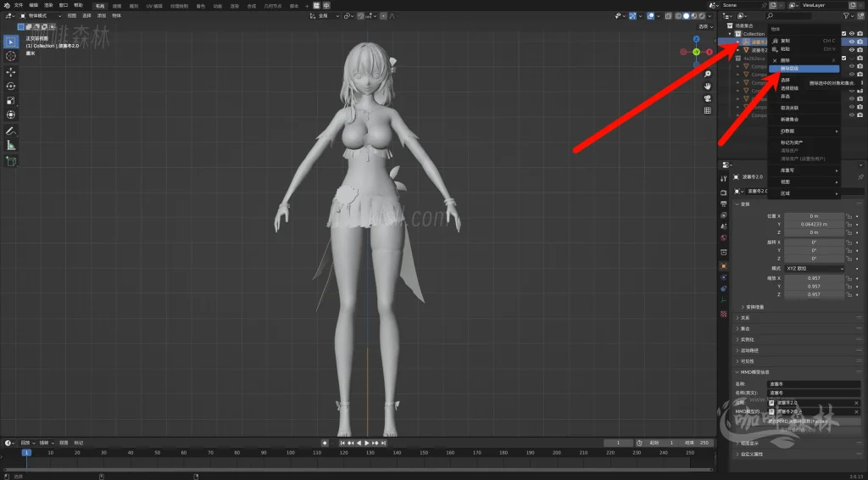The image size is (868, 480).
Task: Click the play animation button in timeline
Action: coord(366,443)
